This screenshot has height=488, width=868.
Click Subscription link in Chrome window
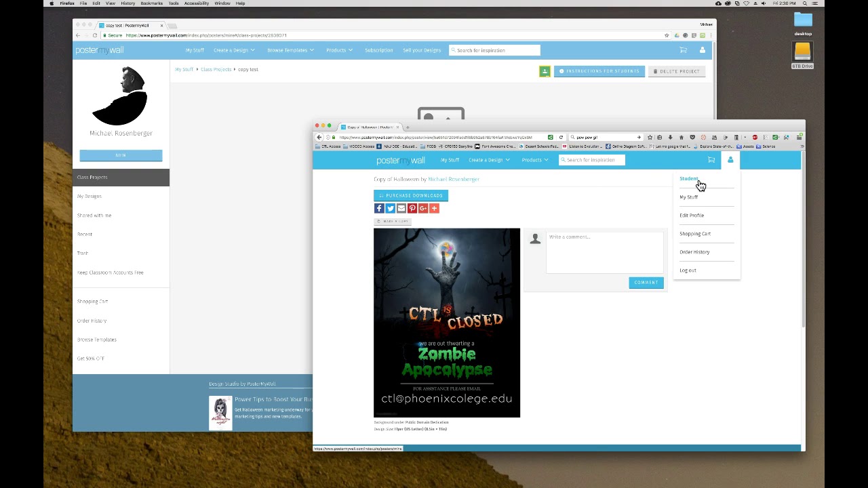[378, 50]
